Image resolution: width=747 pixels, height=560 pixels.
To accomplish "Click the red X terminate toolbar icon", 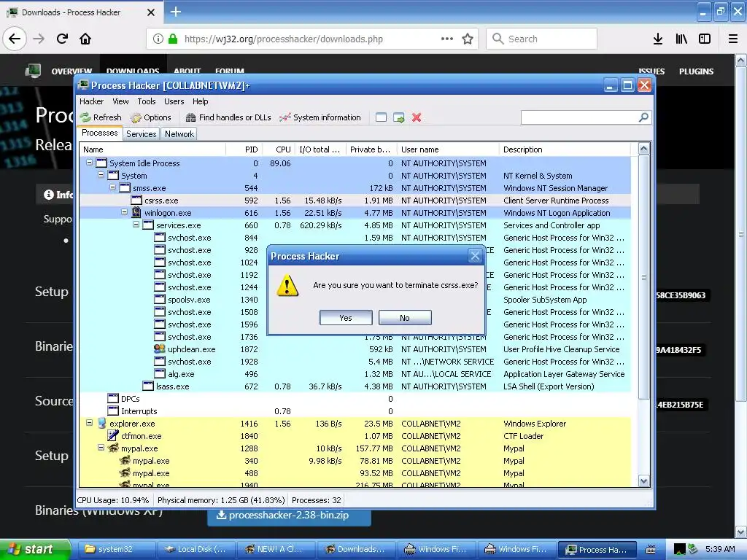I will [x=417, y=117].
